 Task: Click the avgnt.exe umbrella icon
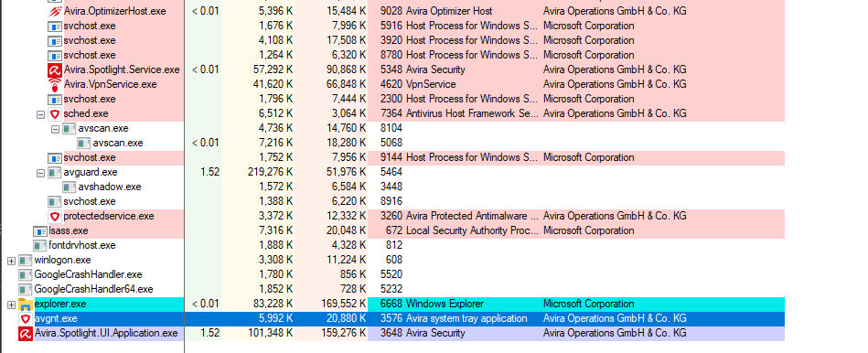(x=25, y=318)
